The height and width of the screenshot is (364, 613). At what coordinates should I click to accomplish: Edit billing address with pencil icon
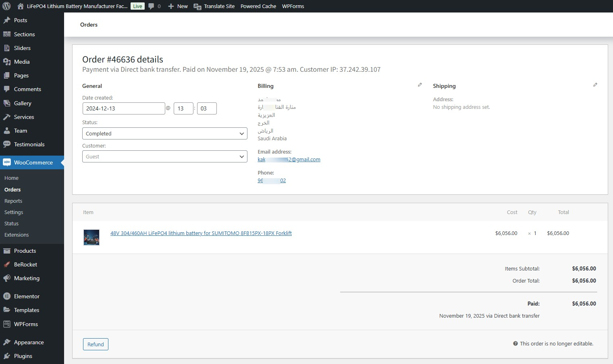[x=420, y=85]
